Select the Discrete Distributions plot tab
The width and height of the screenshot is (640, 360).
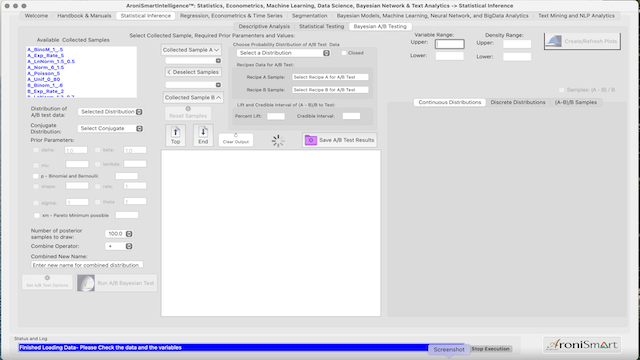(518, 102)
